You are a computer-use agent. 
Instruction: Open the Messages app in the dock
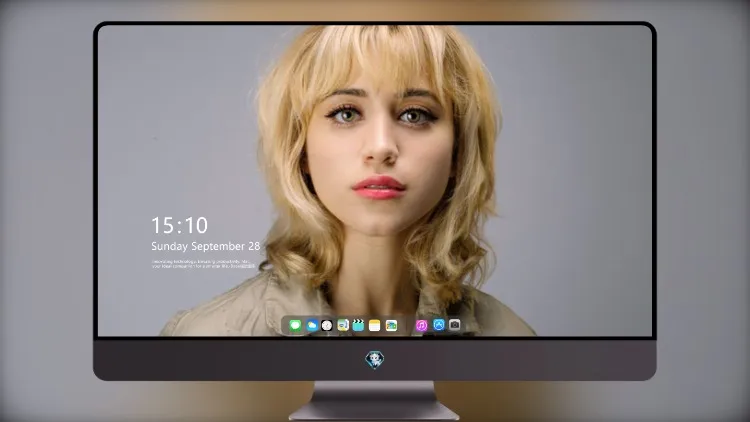pyautogui.click(x=295, y=326)
